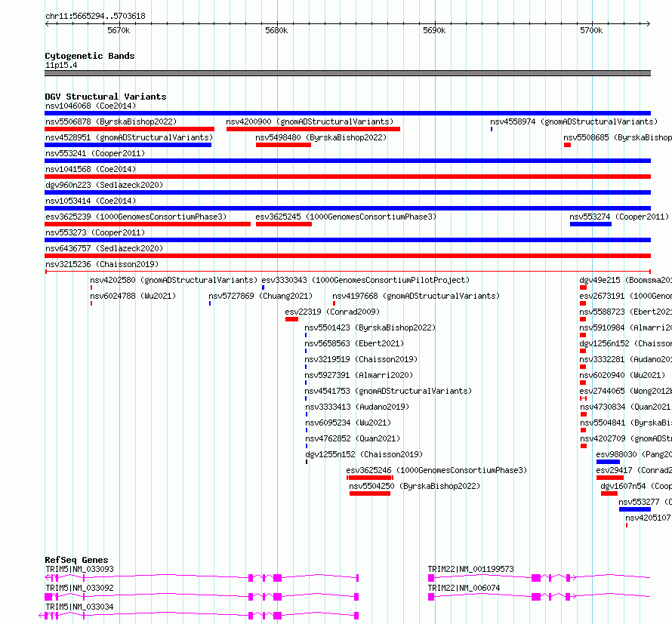Open the nsv4730834 (Quan2021) label
Viewport: 672px width, 624px height.
(x=626, y=407)
